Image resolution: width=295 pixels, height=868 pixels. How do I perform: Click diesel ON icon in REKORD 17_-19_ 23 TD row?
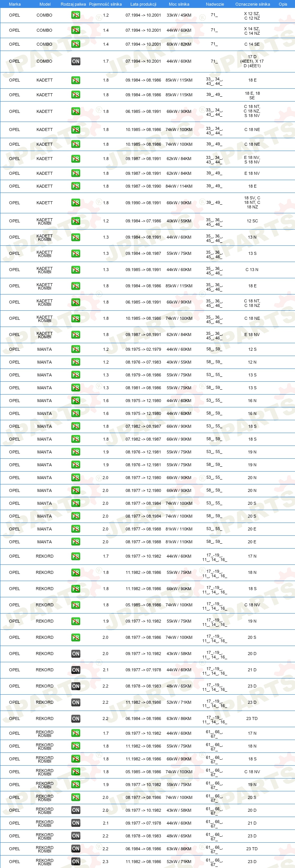(x=76, y=718)
